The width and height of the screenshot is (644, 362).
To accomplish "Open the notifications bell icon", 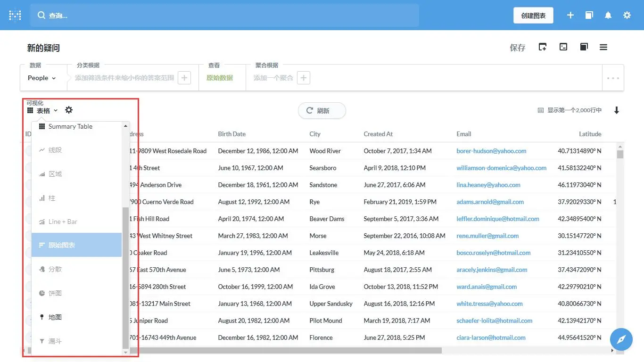I will (608, 15).
